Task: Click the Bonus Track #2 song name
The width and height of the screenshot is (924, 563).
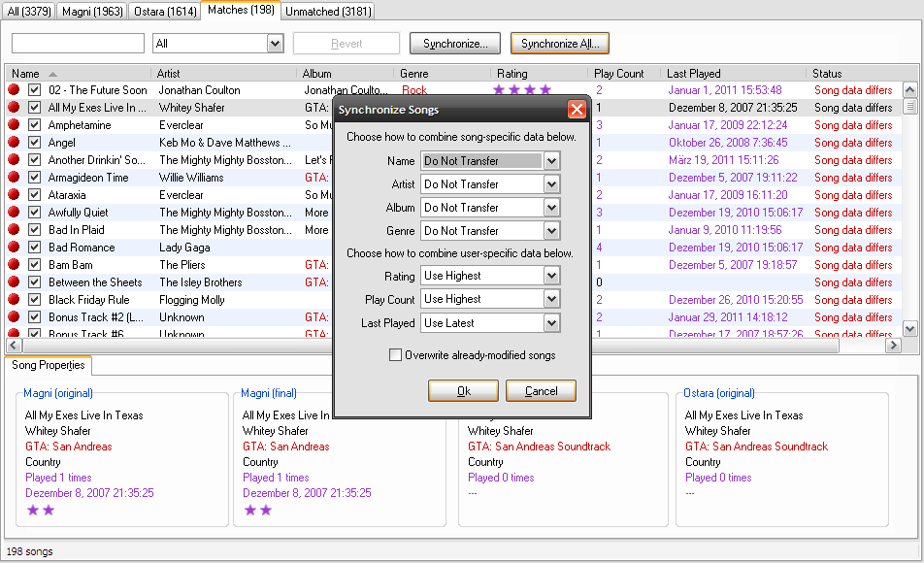Action: [96, 317]
